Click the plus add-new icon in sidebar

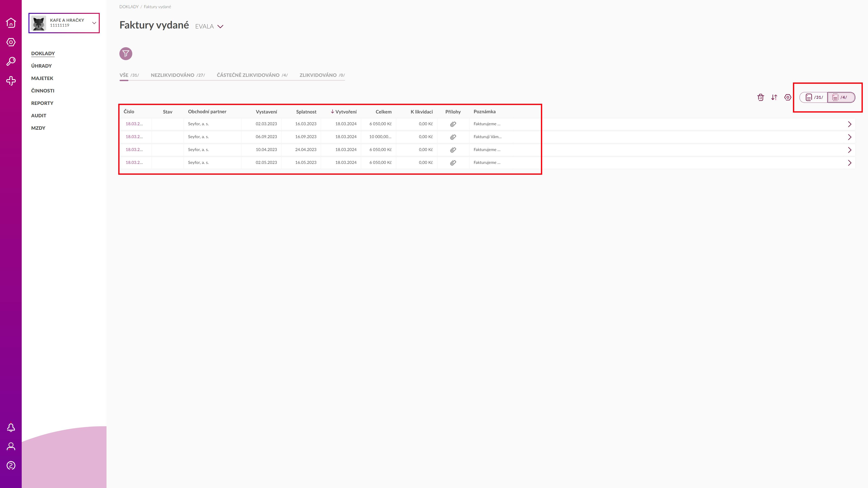pos(11,81)
